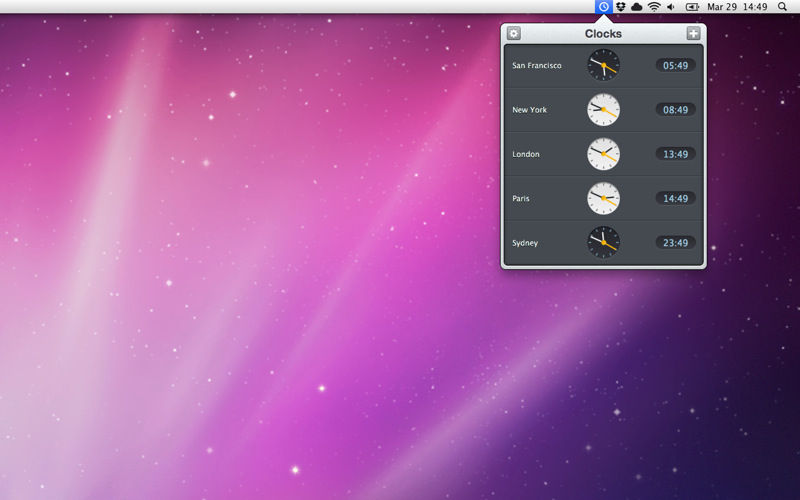Screen dimensions: 800x500
Task: Select the London city label
Action: click(x=526, y=154)
